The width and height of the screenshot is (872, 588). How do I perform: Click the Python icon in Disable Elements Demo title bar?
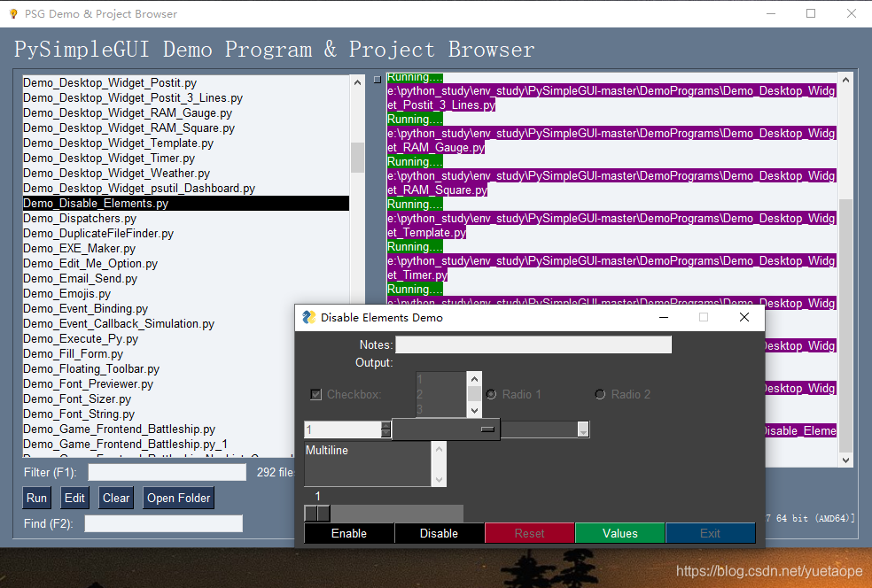point(308,317)
